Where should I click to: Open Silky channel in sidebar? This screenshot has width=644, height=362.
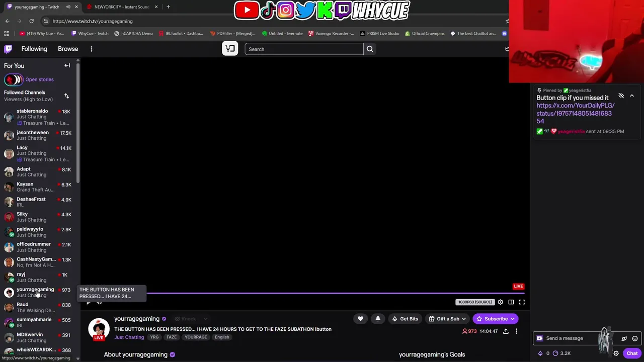[38, 217]
